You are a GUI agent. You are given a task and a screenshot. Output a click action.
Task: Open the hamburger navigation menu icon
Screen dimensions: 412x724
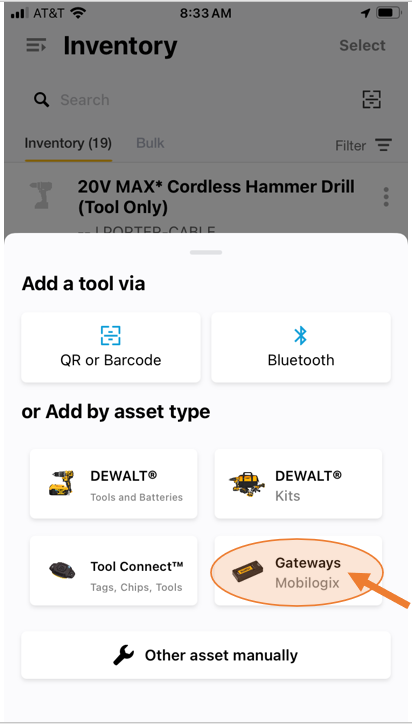36,45
